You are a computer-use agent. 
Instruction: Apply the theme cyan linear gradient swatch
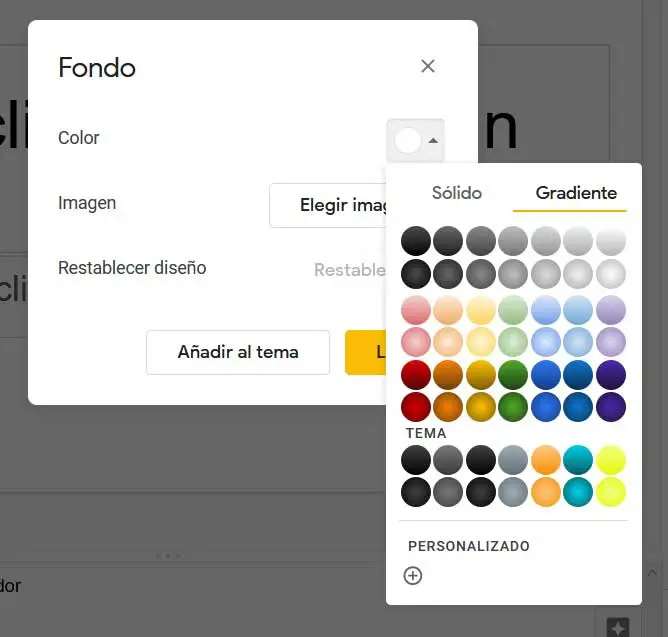pos(578,459)
